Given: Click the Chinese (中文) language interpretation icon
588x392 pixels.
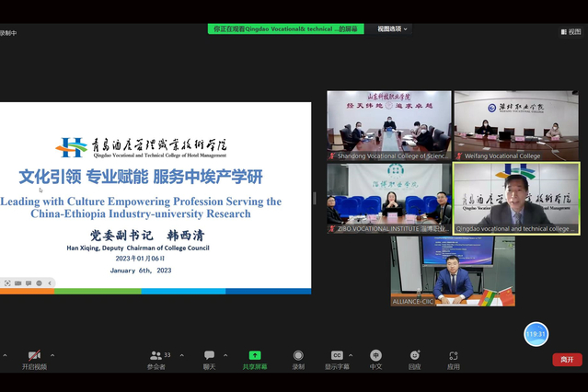Looking at the screenshot, I should point(375,355).
